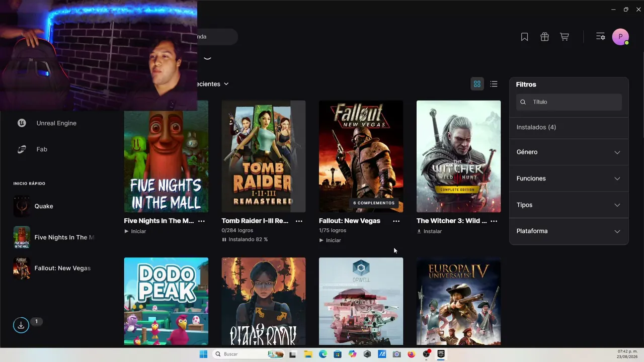644x362 pixels.
Task: Open the Tomb Raider I-III Remastered cover
Action: [264, 156]
